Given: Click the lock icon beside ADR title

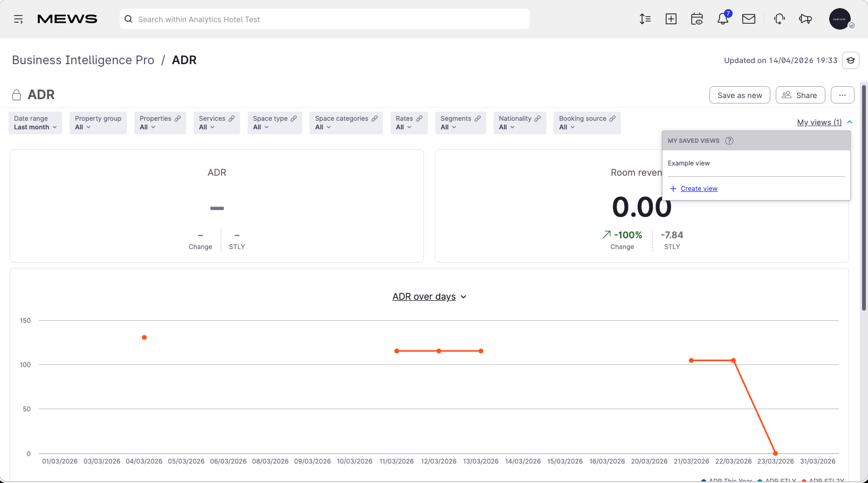Looking at the screenshot, I should point(17,95).
